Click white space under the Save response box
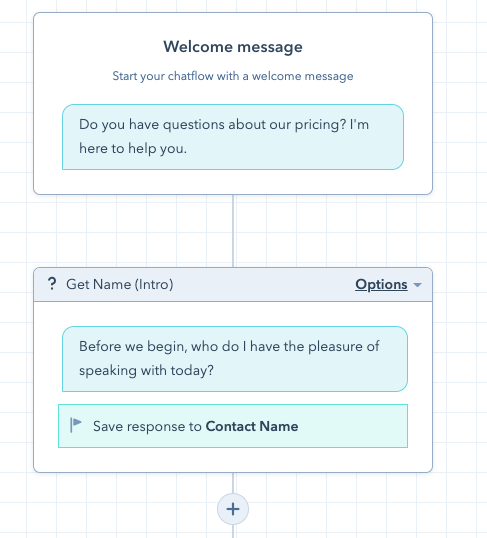The image size is (487, 538). point(233,460)
